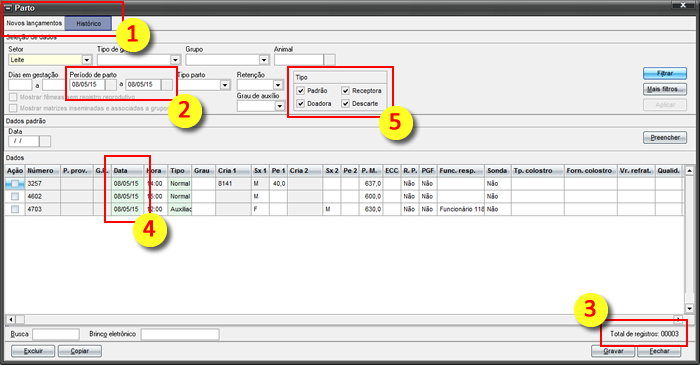Uncheck the Descarte checkbox
The height and width of the screenshot is (365, 700).
tap(346, 104)
